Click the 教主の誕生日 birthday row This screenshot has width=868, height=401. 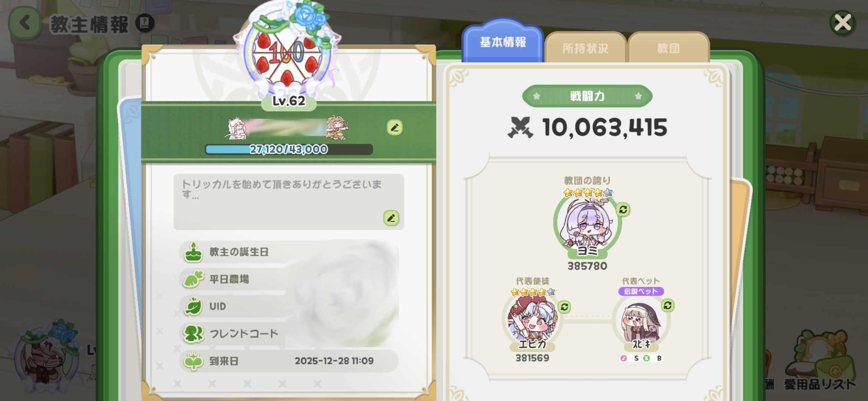pos(289,252)
